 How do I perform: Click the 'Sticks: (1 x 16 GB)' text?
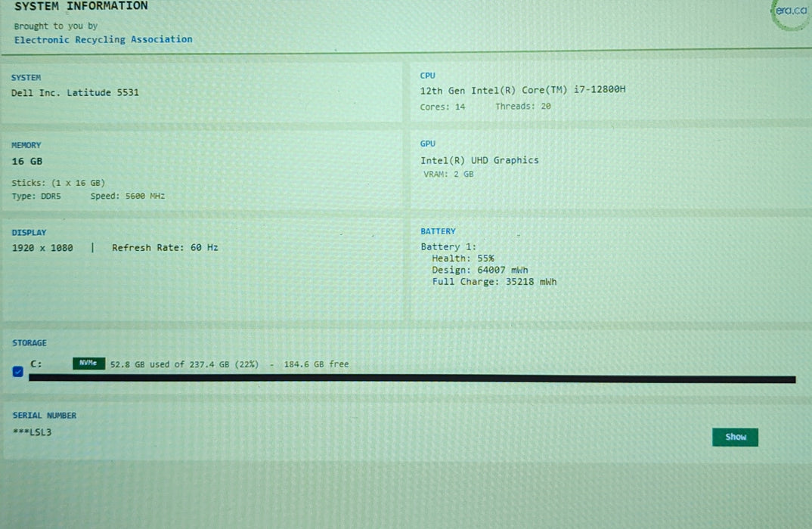pos(58,183)
